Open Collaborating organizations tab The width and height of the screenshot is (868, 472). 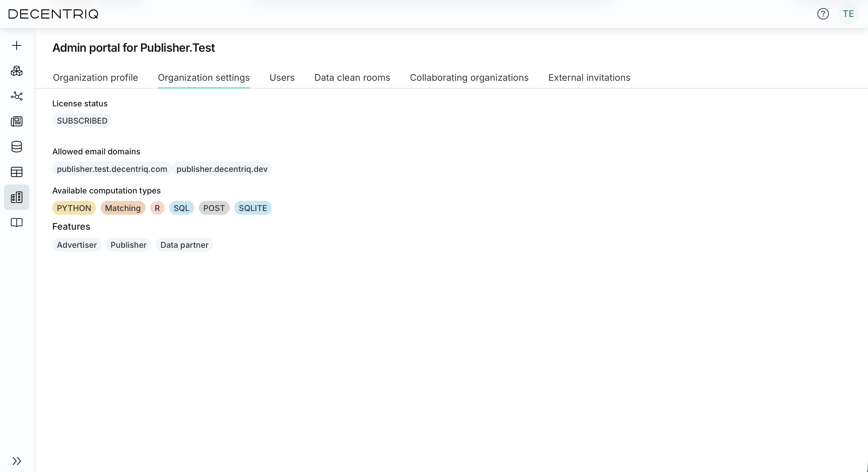[x=469, y=78]
